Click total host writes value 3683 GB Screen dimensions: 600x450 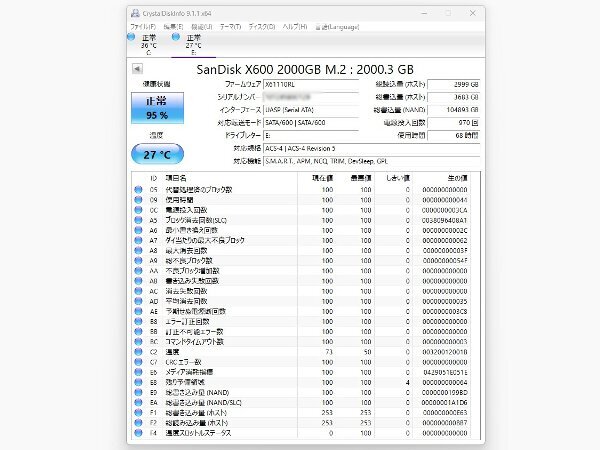[453, 97]
